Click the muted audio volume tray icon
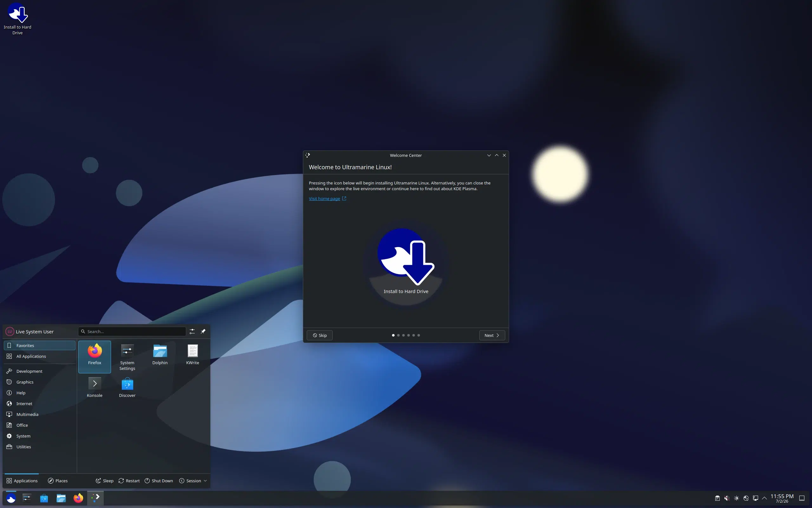 727,498
